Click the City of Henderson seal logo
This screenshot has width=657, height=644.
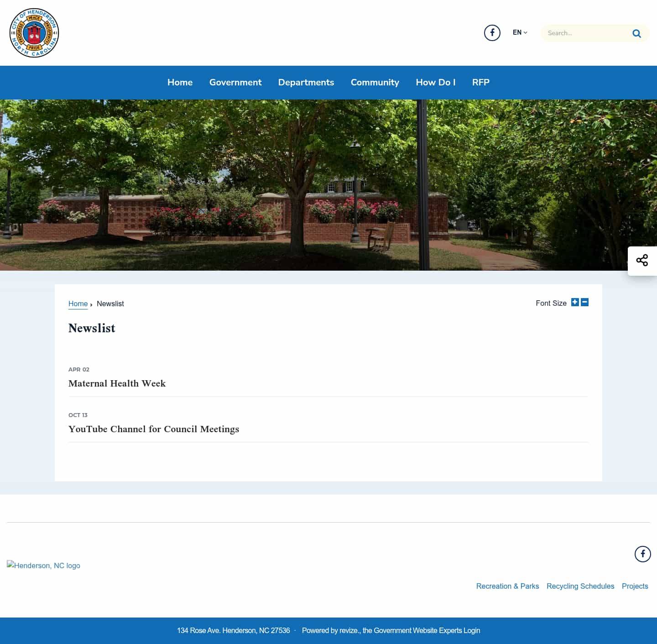pyautogui.click(x=34, y=32)
